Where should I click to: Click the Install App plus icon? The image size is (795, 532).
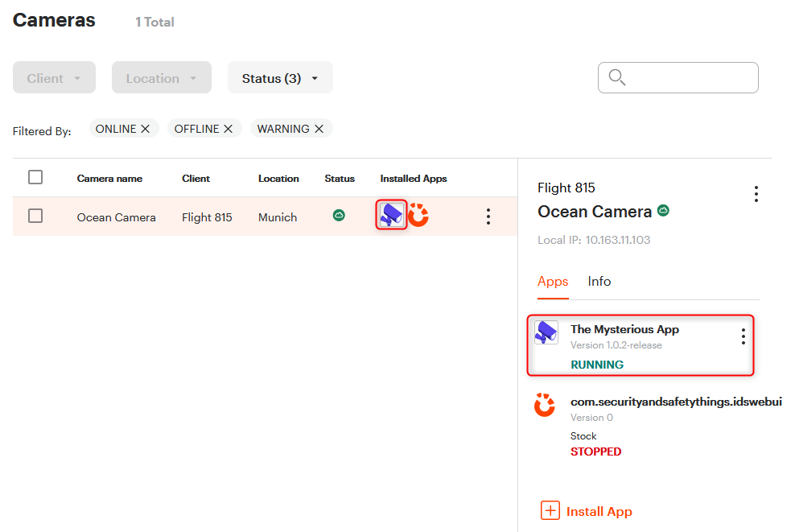(550, 511)
